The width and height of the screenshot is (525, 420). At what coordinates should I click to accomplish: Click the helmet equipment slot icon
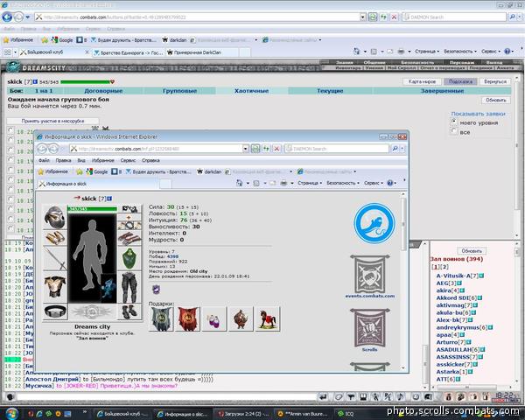coord(55,217)
